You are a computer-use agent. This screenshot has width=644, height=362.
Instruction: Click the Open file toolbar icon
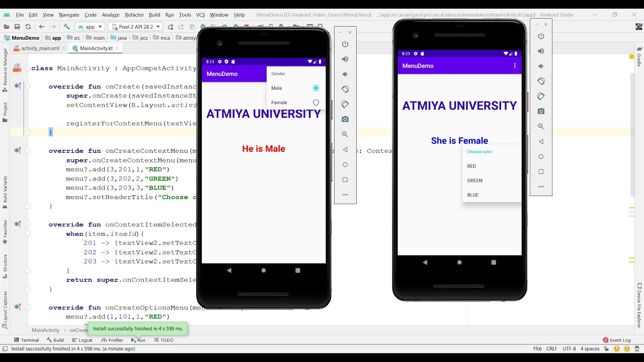point(7,27)
